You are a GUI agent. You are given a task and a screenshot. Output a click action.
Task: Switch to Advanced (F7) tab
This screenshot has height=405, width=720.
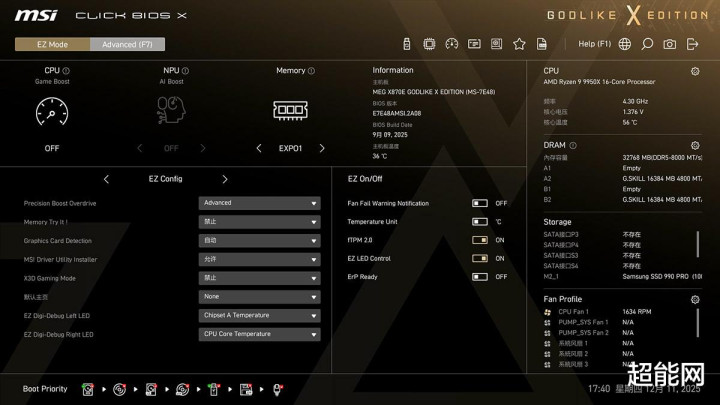click(x=127, y=44)
